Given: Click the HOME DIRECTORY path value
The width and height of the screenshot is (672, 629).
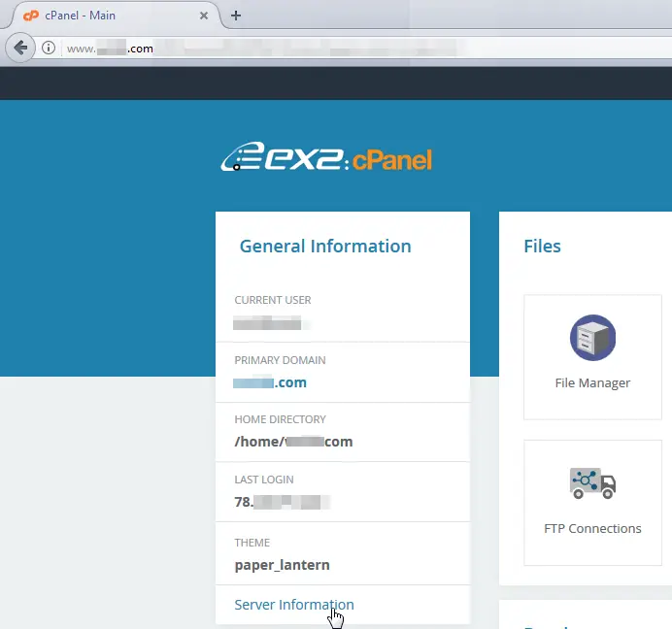Looking at the screenshot, I should click(x=293, y=442).
